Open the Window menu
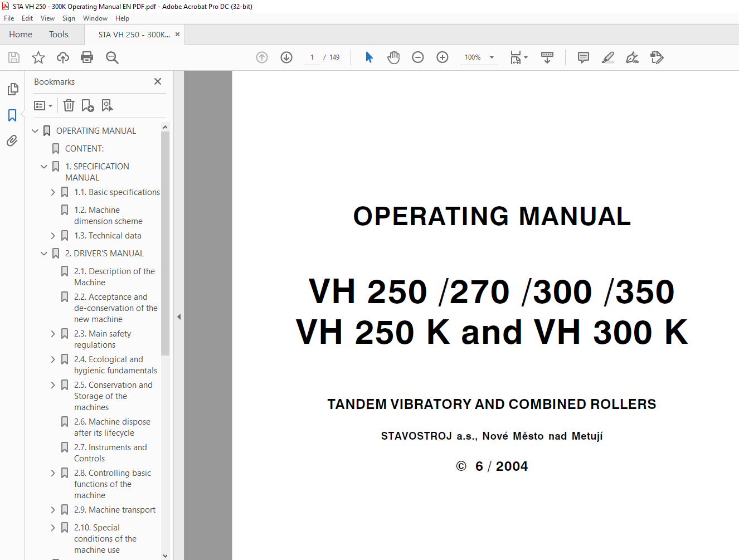This screenshot has height=560, width=739. click(x=95, y=18)
